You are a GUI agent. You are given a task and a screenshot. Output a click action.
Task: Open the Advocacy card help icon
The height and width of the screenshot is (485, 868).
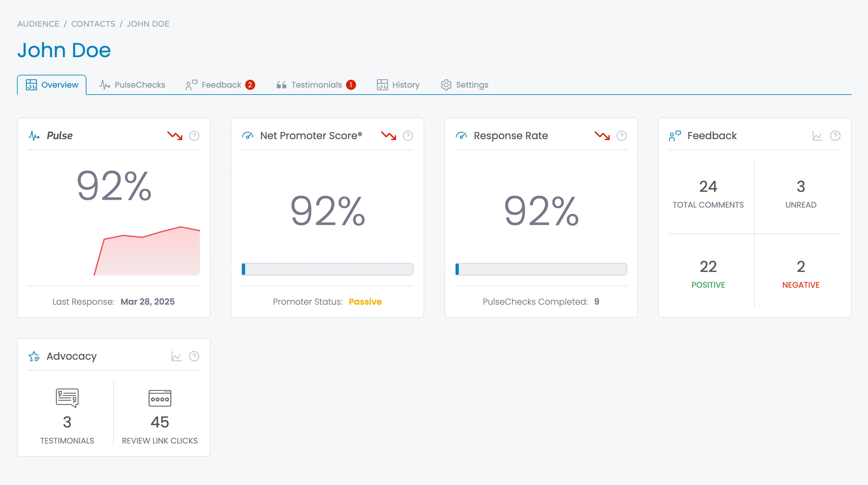pos(194,356)
